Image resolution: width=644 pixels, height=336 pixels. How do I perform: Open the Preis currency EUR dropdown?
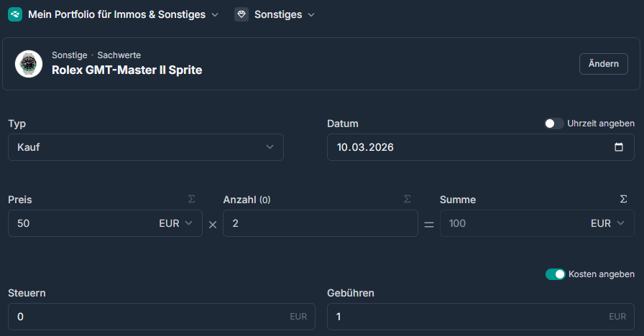point(176,223)
